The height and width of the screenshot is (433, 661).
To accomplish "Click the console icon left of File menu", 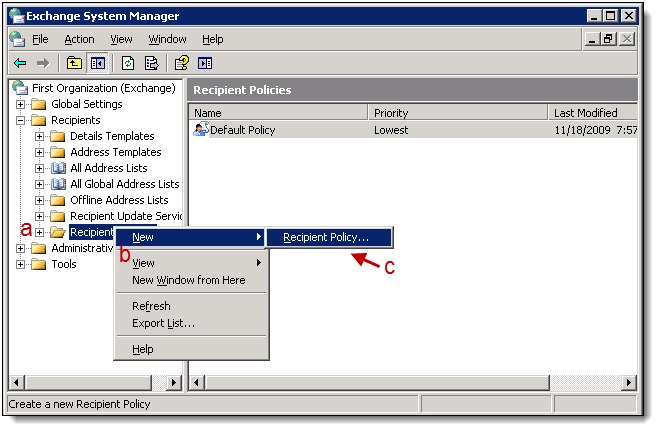I will tap(17, 39).
